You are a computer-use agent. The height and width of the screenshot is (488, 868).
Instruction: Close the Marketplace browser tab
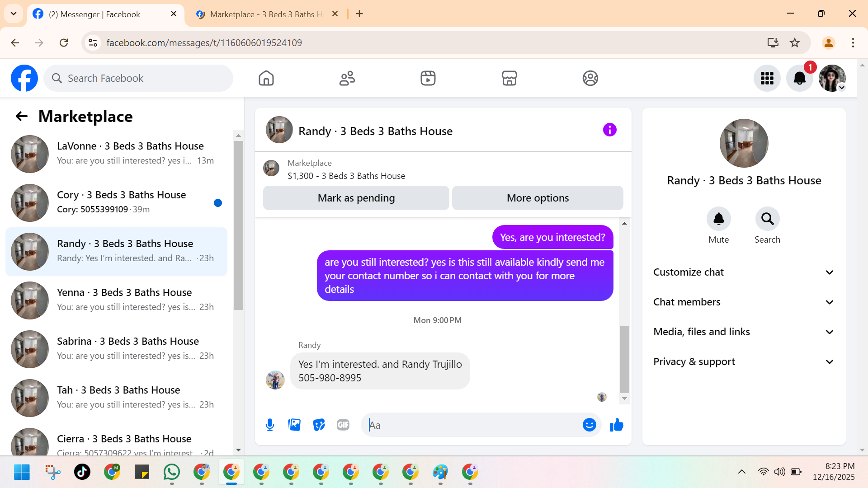tap(335, 14)
